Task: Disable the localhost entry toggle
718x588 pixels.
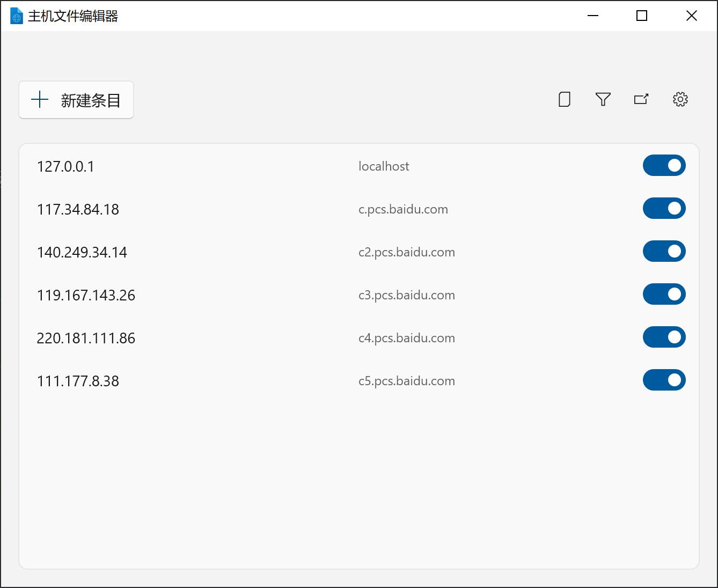Action: click(664, 166)
